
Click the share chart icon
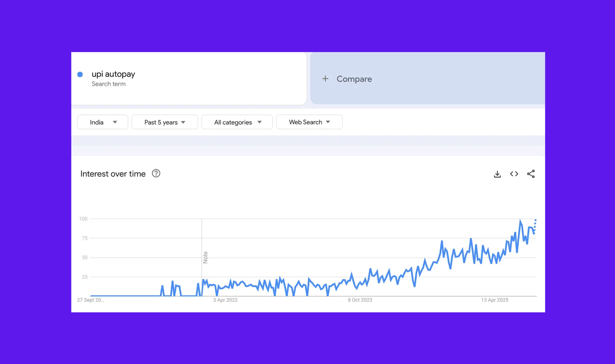tap(531, 174)
